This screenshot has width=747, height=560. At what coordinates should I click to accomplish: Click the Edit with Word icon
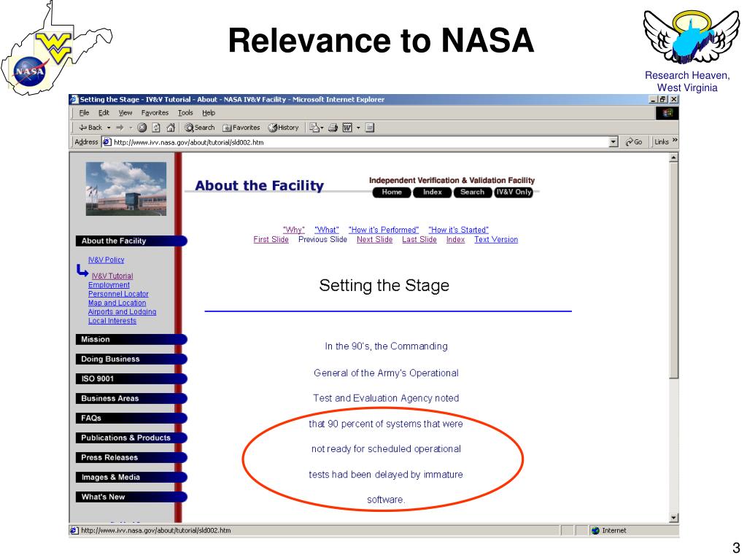[x=347, y=128]
